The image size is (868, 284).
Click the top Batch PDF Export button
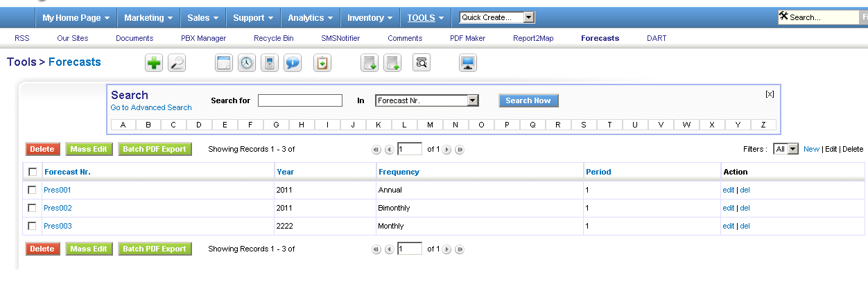point(155,149)
